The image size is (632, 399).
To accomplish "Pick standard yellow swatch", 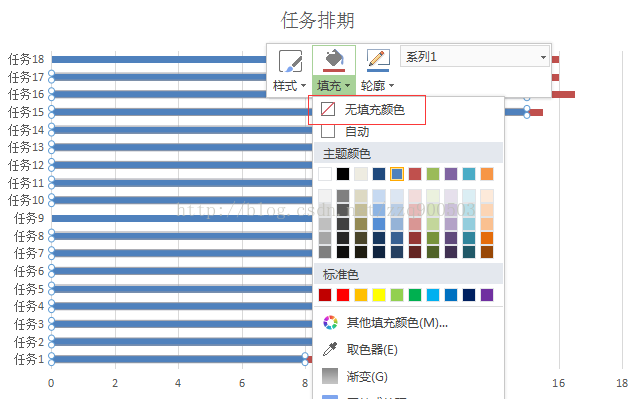I will (x=379, y=295).
